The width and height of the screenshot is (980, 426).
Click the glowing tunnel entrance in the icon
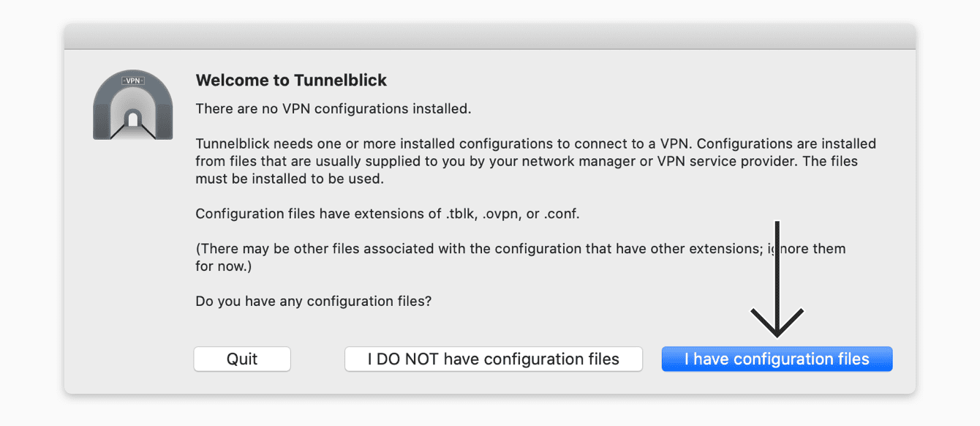coord(132,119)
